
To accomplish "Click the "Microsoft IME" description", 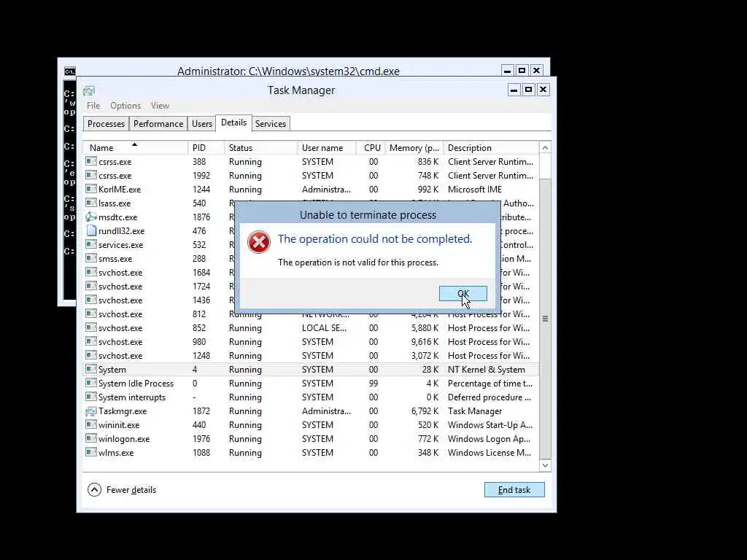I will pos(475,190).
